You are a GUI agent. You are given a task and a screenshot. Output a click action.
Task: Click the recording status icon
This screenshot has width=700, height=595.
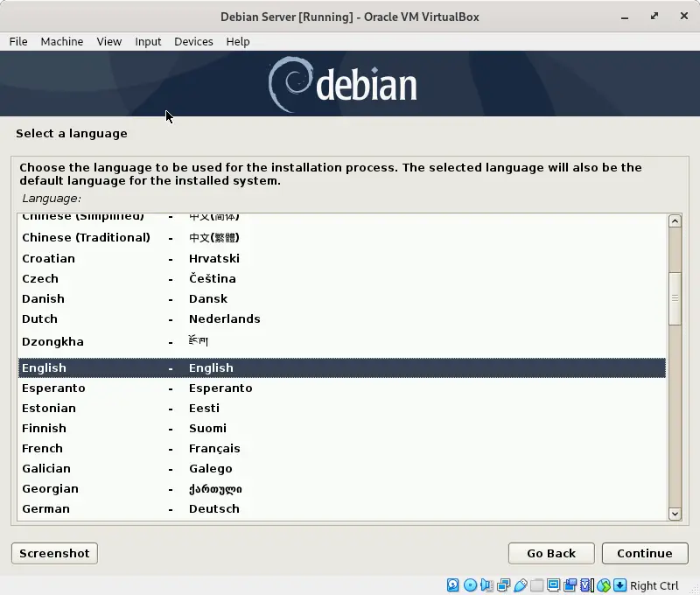coord(570,584)
